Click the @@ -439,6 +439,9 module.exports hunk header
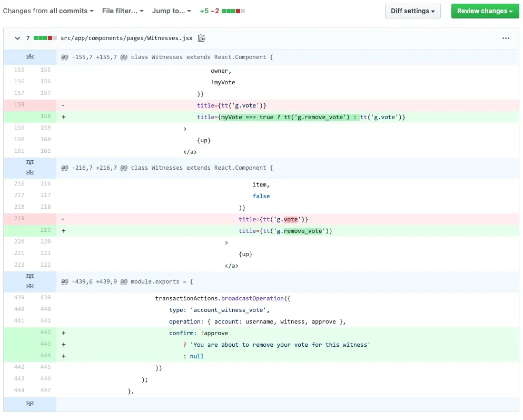The image size is (523, 420). click(127, 281)
